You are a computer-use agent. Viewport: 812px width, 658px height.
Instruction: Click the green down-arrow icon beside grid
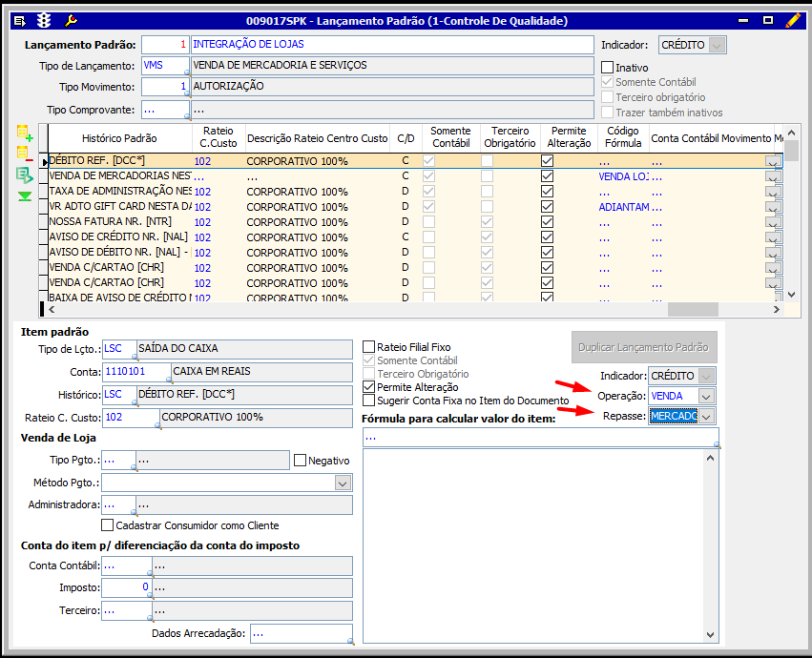tap(25, 196)
